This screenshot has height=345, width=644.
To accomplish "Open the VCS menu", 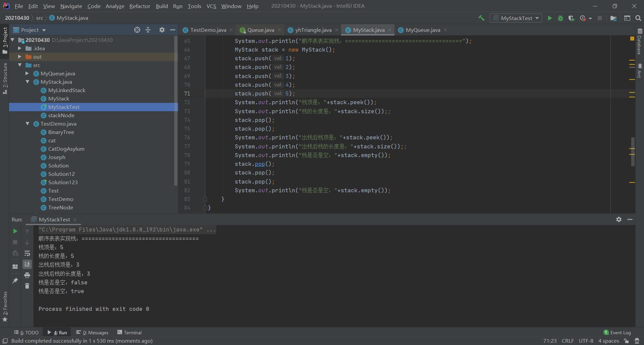I will coord(211,6).
